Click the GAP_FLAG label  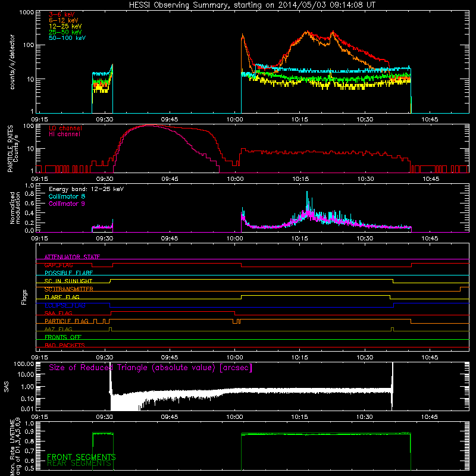pyautogui.click(x=58, y=265)
